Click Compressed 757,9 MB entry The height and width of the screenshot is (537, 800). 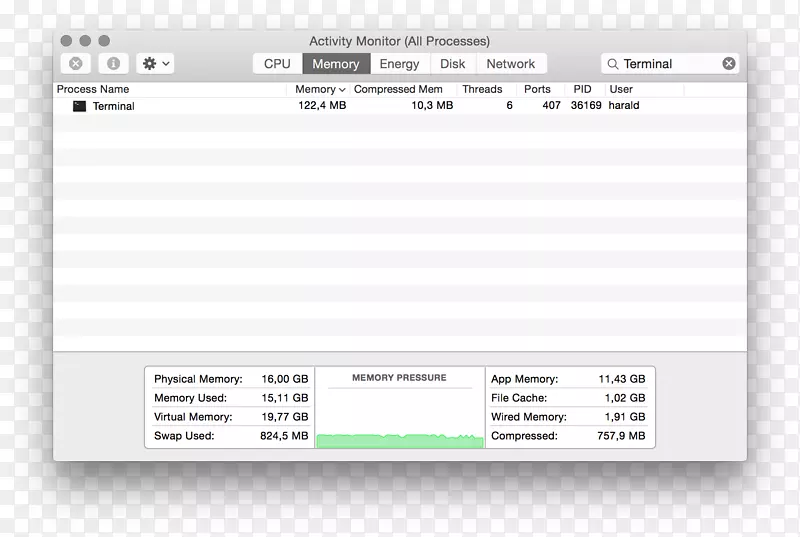pos(568,436)
